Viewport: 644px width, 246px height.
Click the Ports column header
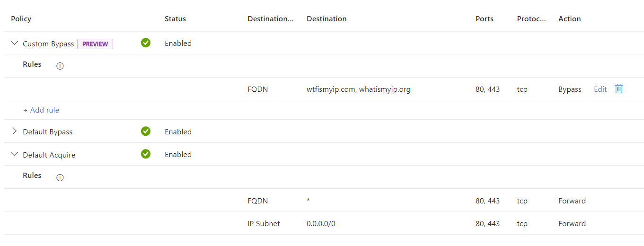[x=484, y=19]
